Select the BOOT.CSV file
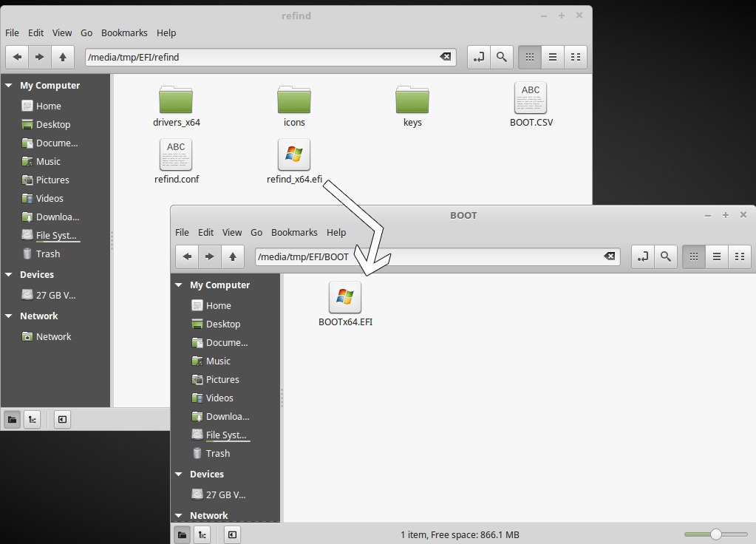This screenshot has width=756, height=544. 531,105
